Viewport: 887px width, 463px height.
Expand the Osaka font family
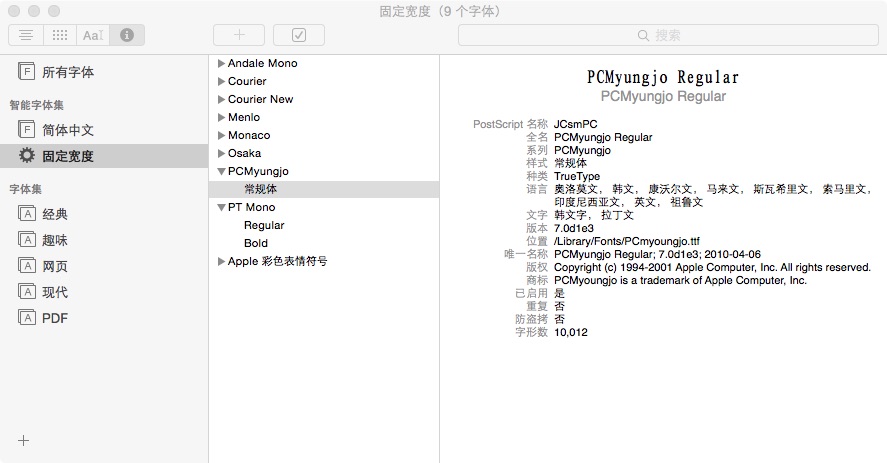(x=221, y=153)
